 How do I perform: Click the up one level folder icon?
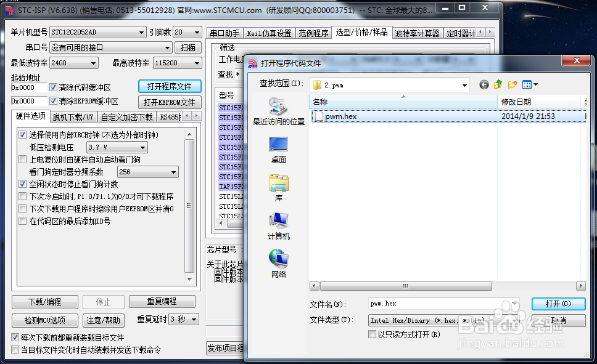498,85
